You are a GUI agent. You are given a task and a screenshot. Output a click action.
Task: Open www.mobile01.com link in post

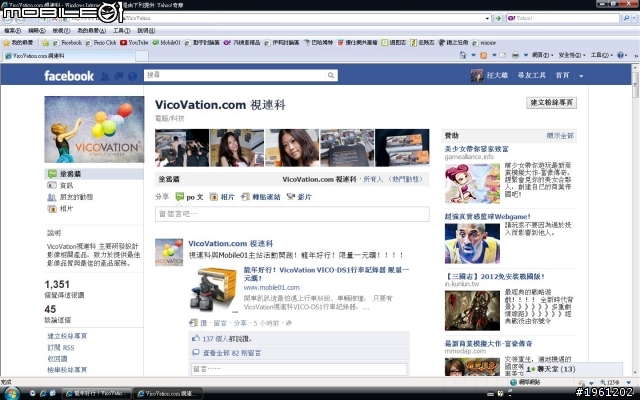click(x=271, y=287)
